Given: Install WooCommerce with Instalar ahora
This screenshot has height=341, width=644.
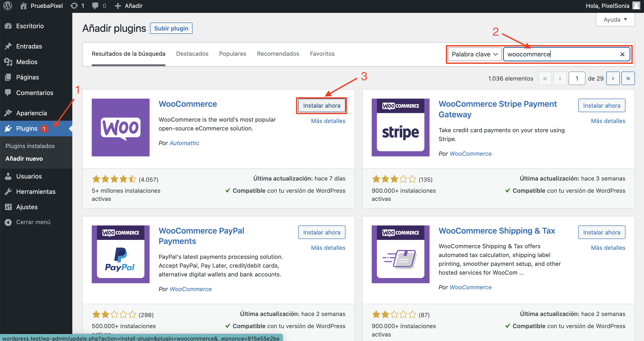Looking at the screenshot, I should [x=322, y=106].
